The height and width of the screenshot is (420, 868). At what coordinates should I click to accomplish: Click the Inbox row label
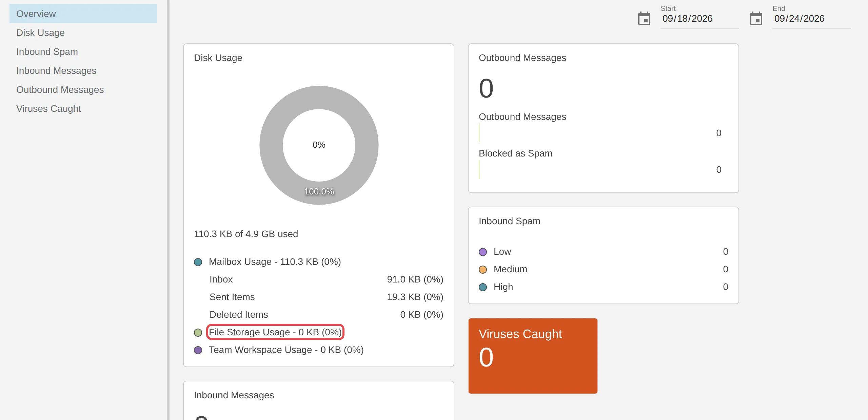[x=221, y=279]
